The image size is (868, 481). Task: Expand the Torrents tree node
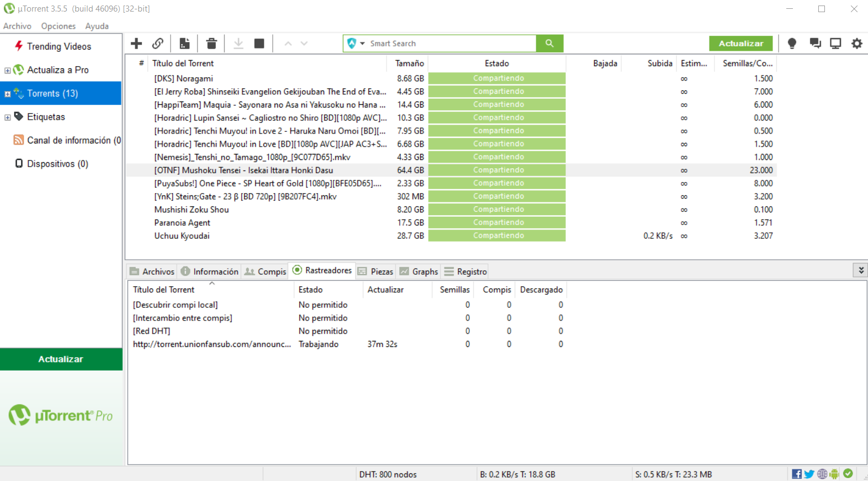[7, 94]
